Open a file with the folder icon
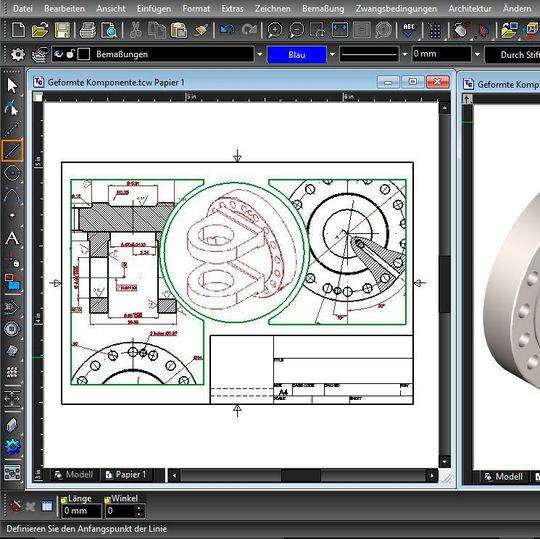Image resolution: width=540 pixels, height=539 pixels. coord(40,30)
